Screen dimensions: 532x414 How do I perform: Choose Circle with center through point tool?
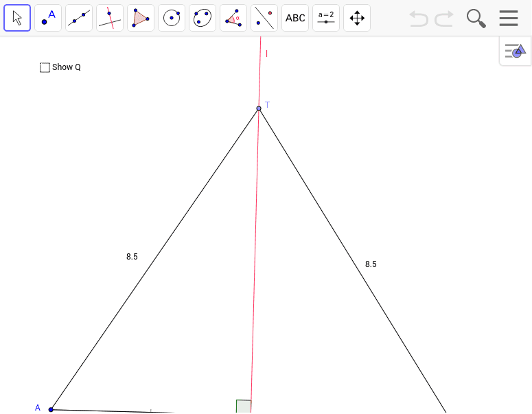coord(172,18)
